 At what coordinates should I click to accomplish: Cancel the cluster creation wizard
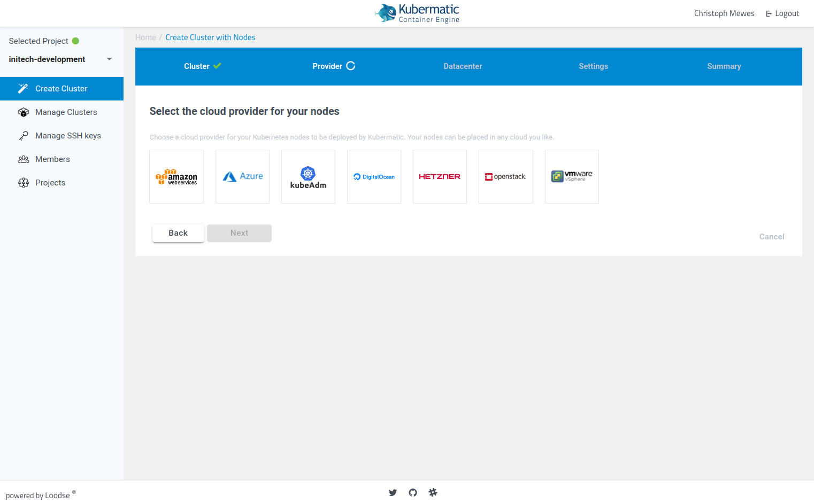coord(772,237)
